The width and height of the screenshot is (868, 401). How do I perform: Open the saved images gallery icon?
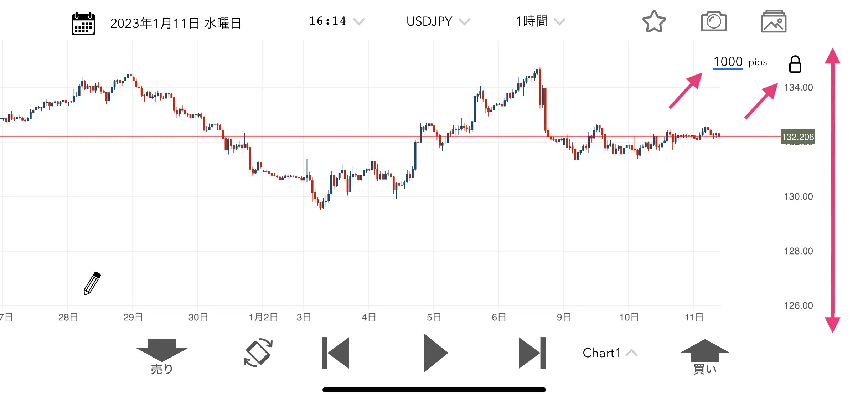774,21
